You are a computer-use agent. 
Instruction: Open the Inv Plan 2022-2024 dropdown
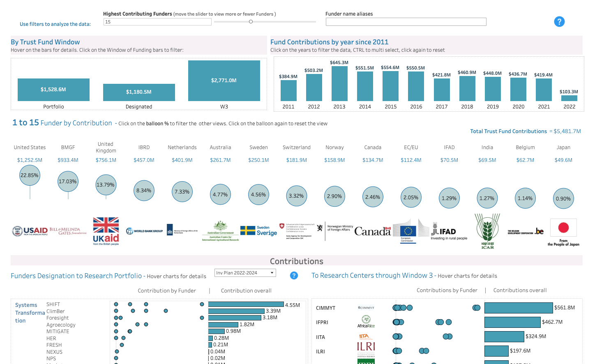click(x=245, y=273)
